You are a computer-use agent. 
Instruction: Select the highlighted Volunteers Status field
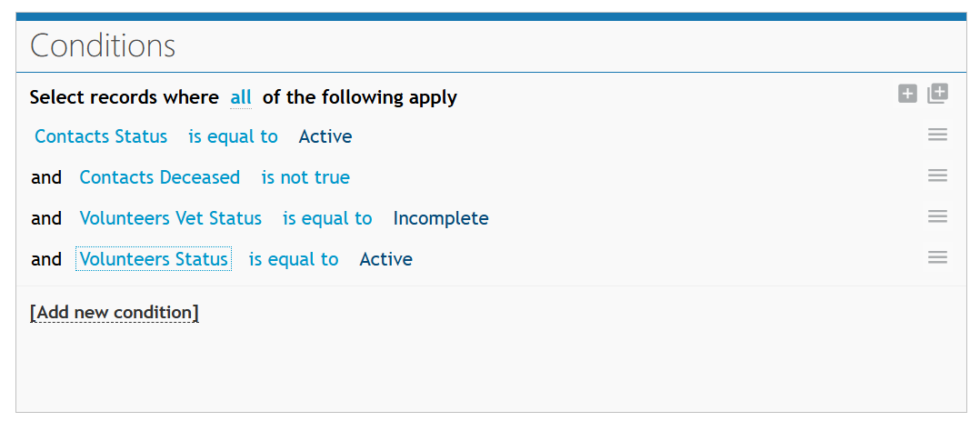click(154, 259)
